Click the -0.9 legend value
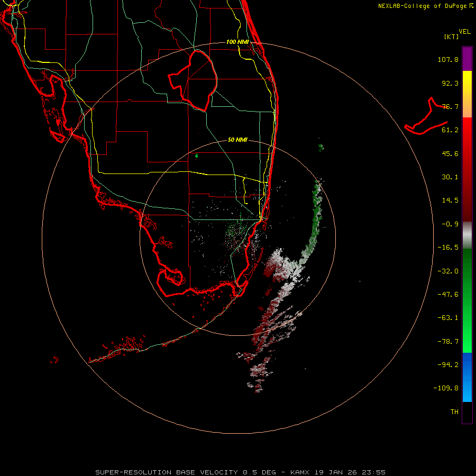476x476 pixels. (450, 224)
